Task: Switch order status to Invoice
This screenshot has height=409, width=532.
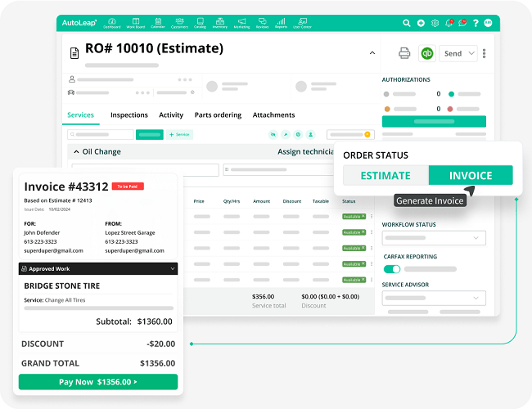Action: (x=471, y=175)
